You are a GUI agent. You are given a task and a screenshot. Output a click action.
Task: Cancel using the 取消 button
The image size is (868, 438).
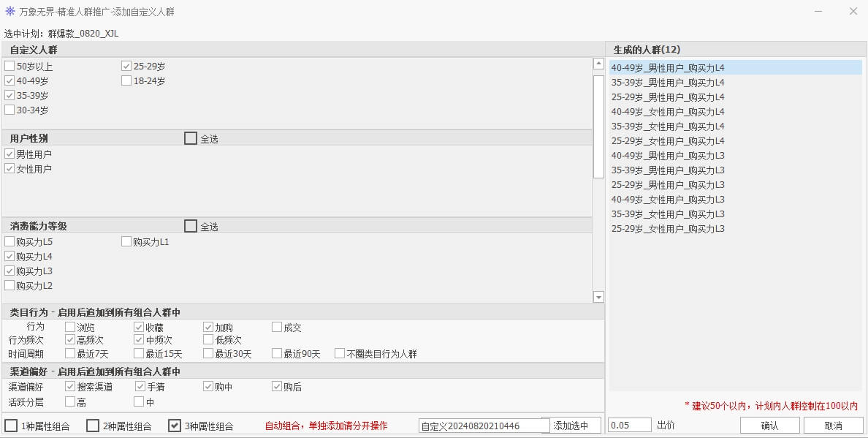[833, 426]
